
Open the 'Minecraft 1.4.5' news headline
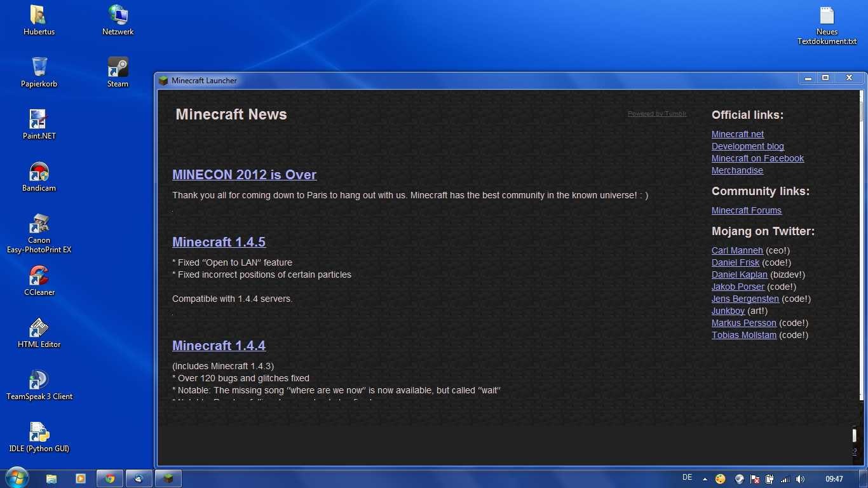point(219,242)
